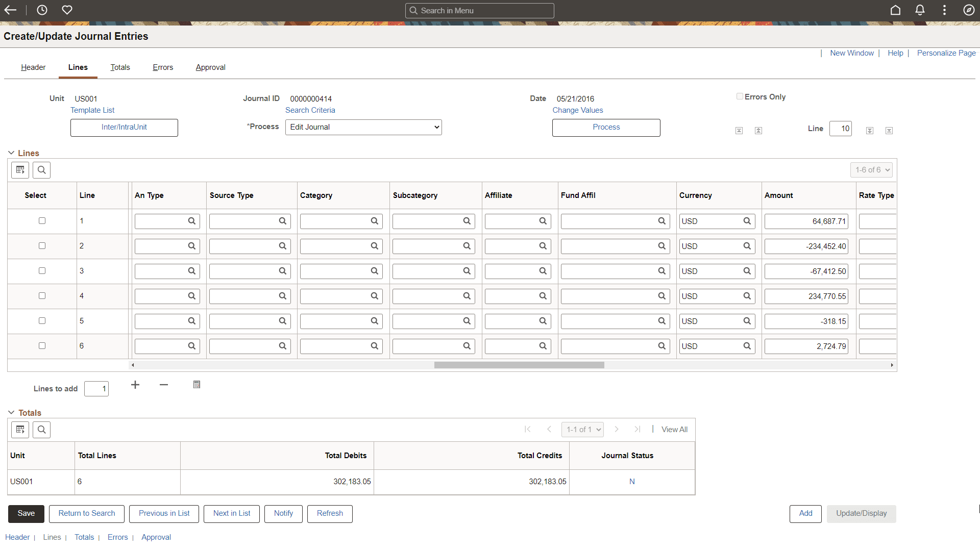
Task: Open Personalize Page link
Action: tap(946, 53)
